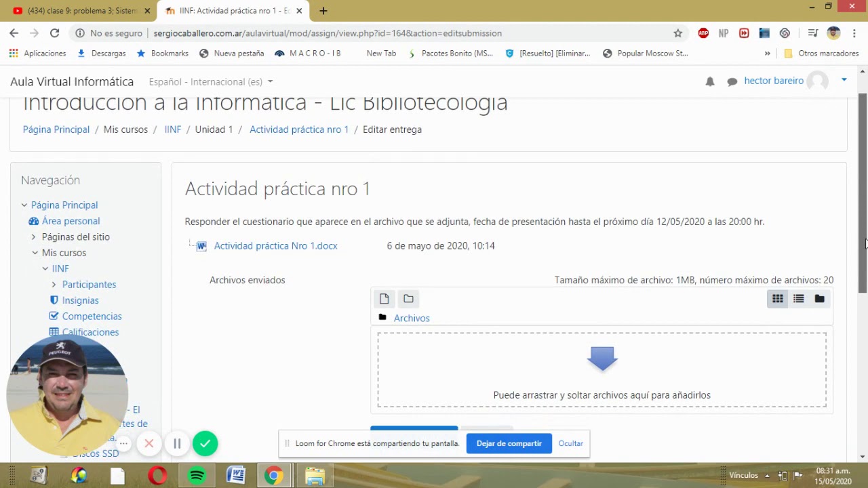Click the Archivos folder path link
Screen dimensions: 868x488
click(x=412, y=318)
